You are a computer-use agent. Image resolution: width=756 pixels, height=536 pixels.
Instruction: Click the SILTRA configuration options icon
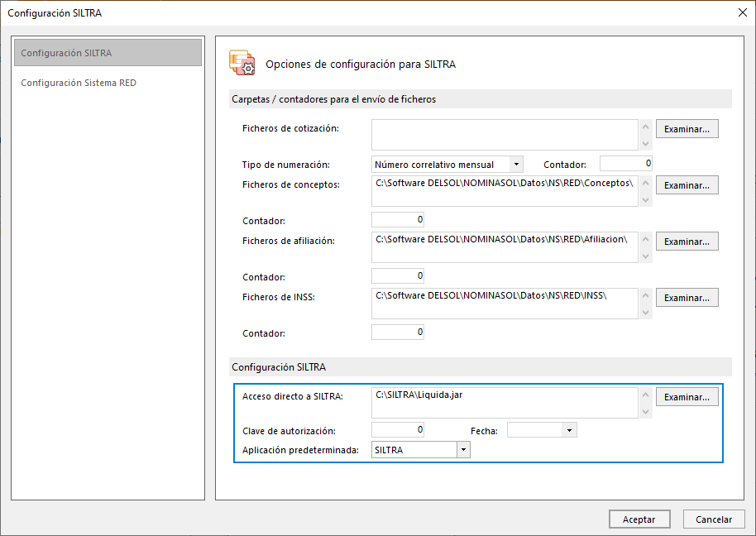[242, 63]
